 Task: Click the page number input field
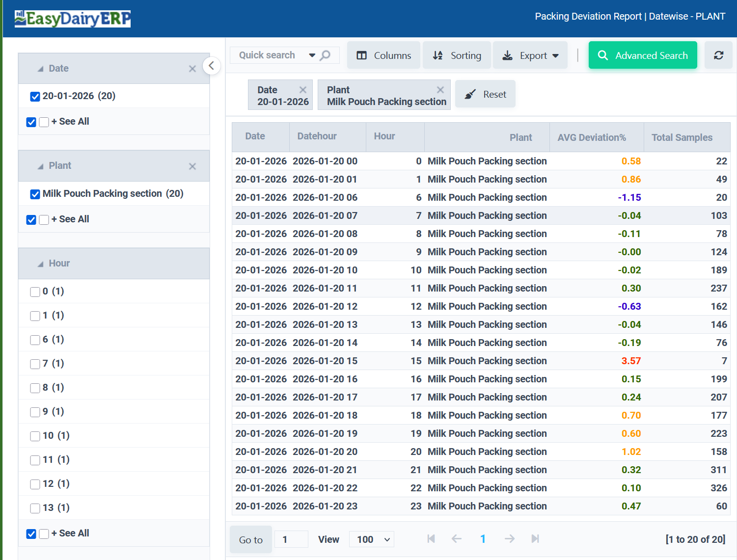point(291,539)
